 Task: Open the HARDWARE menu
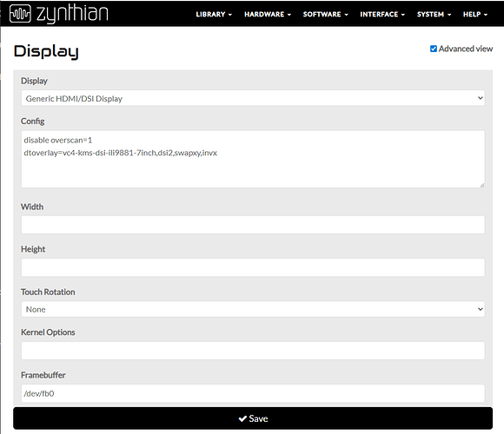pyautogui.click(x=268, y=15)
